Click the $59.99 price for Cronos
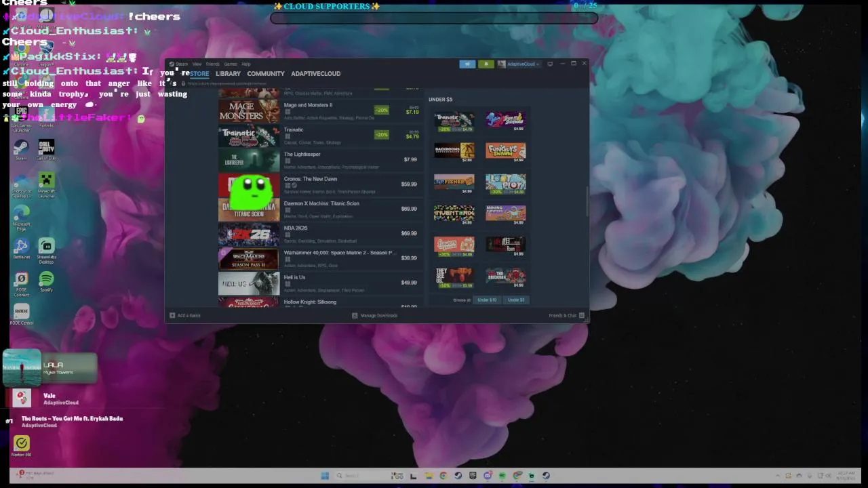 (x=409, y=184)
